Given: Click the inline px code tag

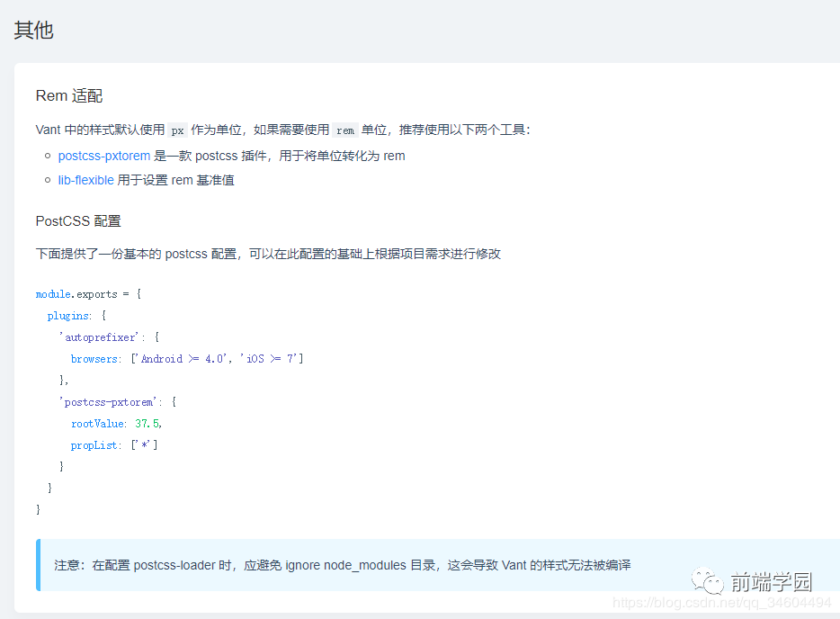Looking at the screenshot, I should pos(177,130).
